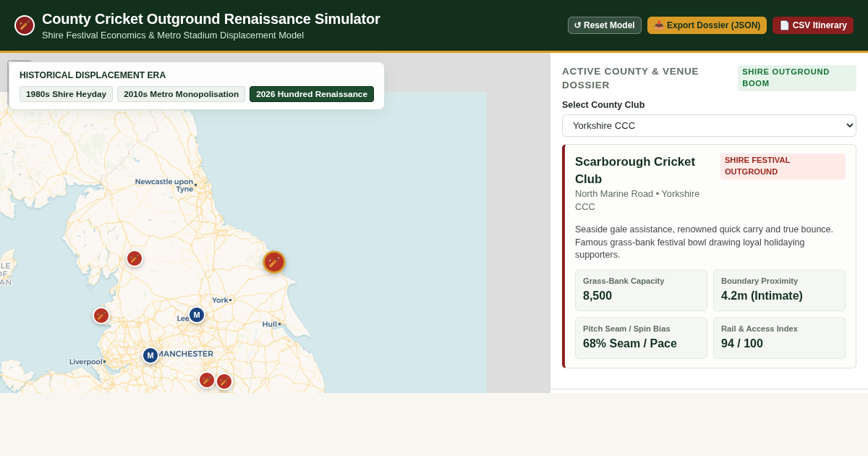Click the metro stadium marker at Manchester
Viewport: 868px width, 456px height.
tap(150, 355)
